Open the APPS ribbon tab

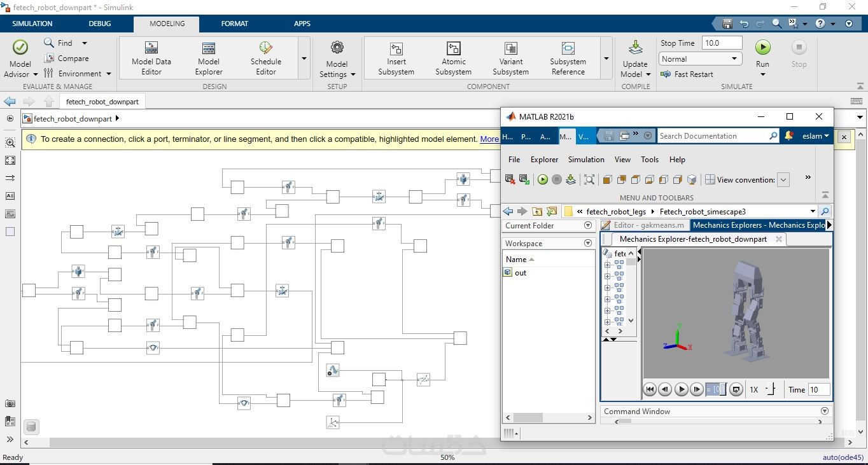click(302, 24)
